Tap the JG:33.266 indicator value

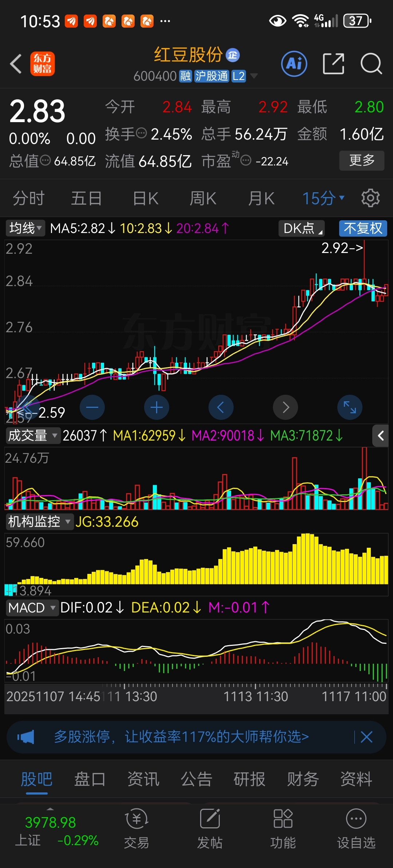107,522
